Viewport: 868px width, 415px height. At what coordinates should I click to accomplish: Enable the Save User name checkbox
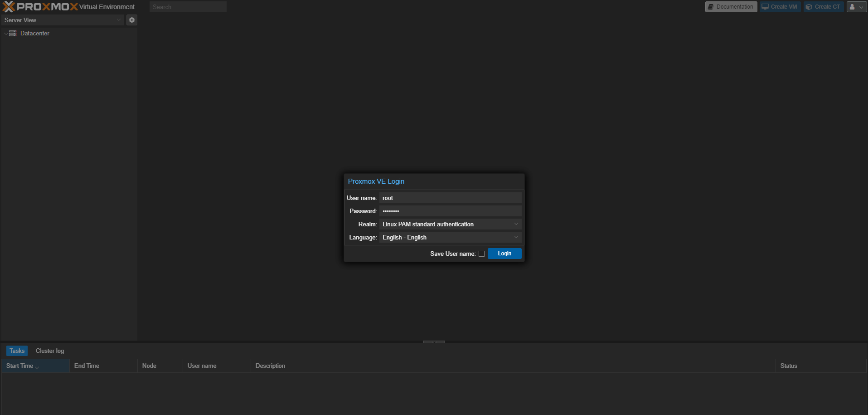[481, 254]
